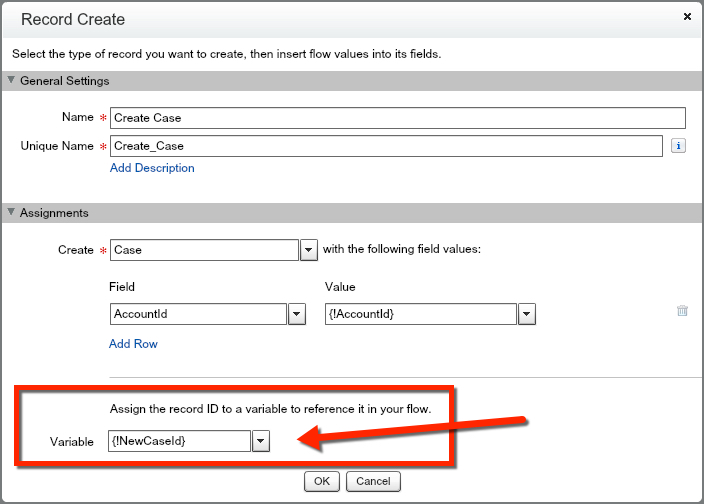Viewport: 704px width, 504px height.
Task: Click the Create field showing Case
Action: click(204, 250)
